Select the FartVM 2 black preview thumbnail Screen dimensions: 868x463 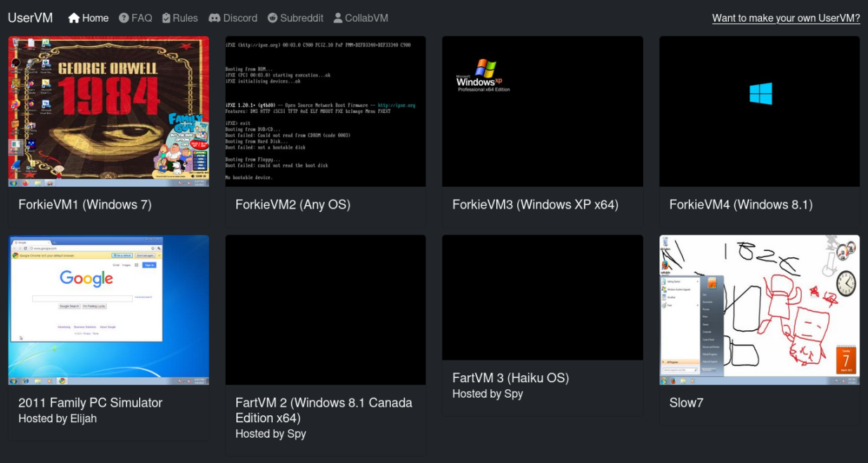pyautogui.click(x=325, y=310)
